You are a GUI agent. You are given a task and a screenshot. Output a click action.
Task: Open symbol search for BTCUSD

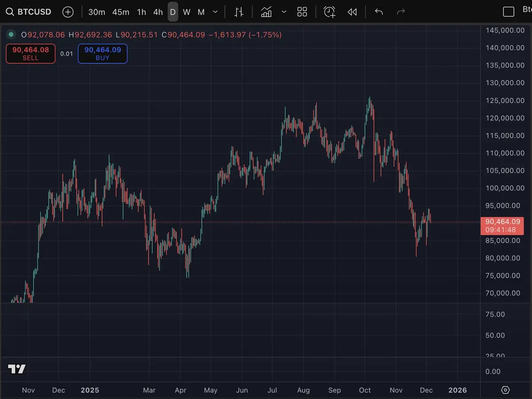point(28,12)
